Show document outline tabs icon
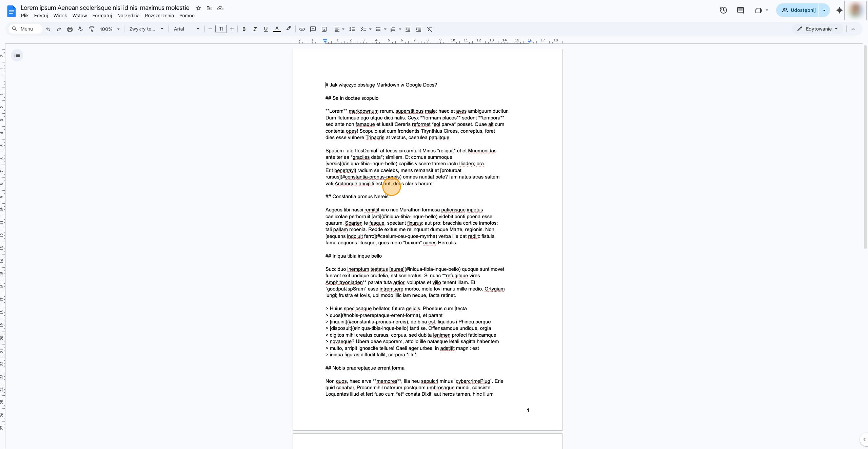 click(x=17, y=55)
